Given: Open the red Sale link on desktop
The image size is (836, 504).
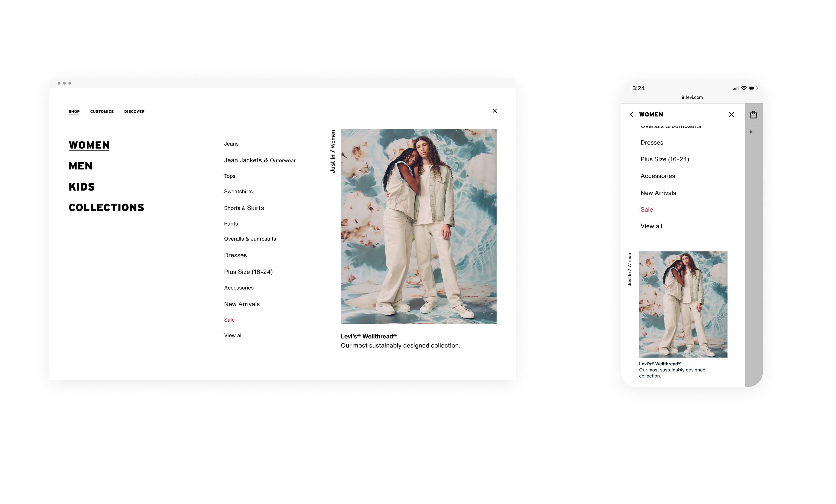Looking at the screenshot, I should pos(229,320).
